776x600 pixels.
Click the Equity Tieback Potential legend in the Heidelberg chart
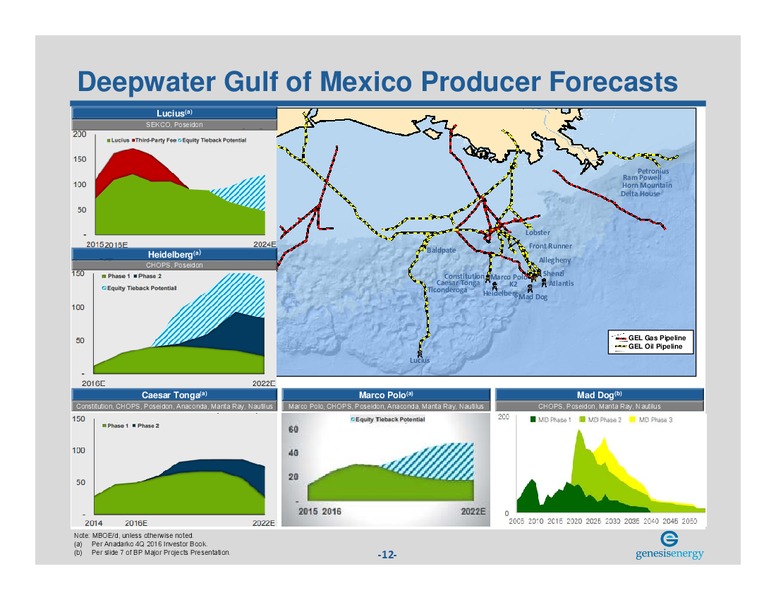coord(139,288)
